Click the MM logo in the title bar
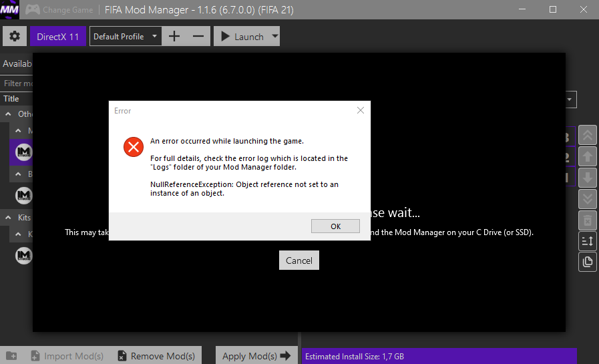The width and height of the screenshot is (599, 364). 9,9
